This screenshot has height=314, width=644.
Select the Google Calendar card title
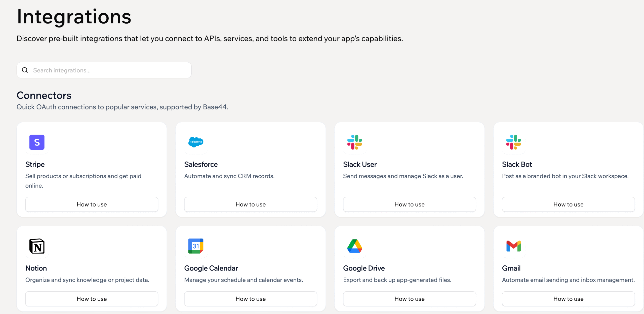[211, 268]
